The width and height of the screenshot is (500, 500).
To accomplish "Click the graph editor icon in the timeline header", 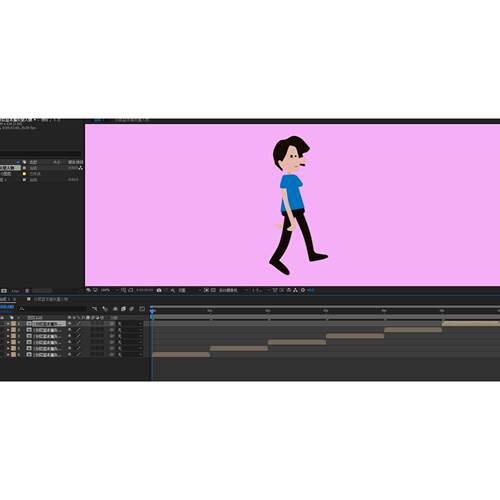I will 142,309.
